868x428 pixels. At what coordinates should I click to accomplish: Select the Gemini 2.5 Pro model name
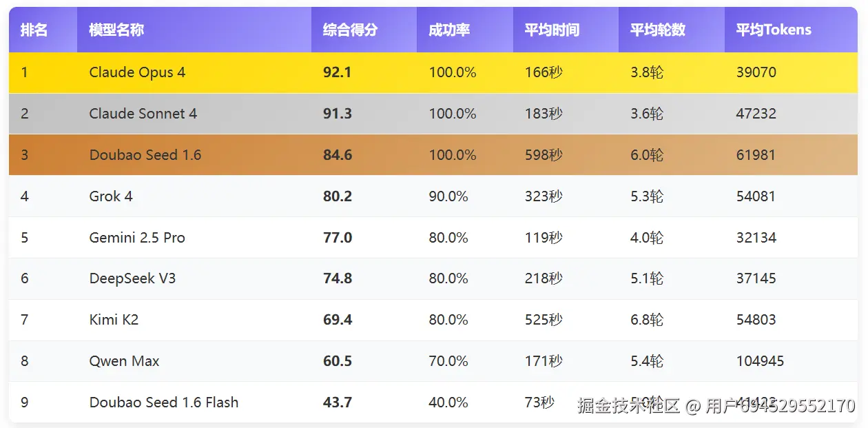[137, 238]
